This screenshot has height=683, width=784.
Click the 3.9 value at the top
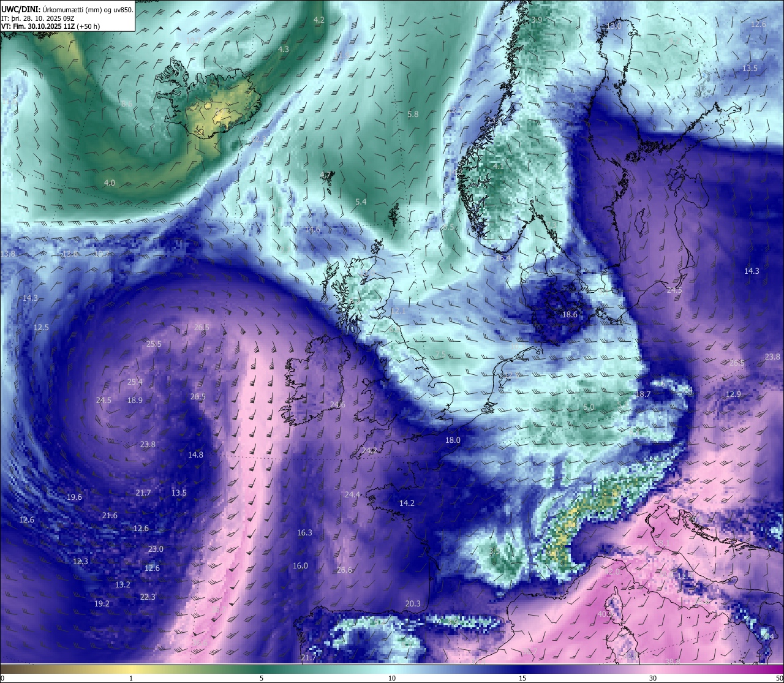point(537,20)
